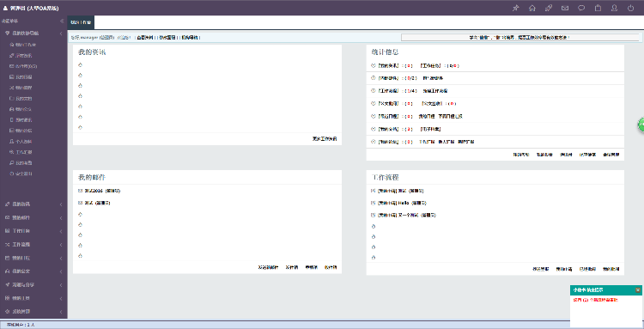Click the power logout icon
Screen dimensions: 644x329
631,8
